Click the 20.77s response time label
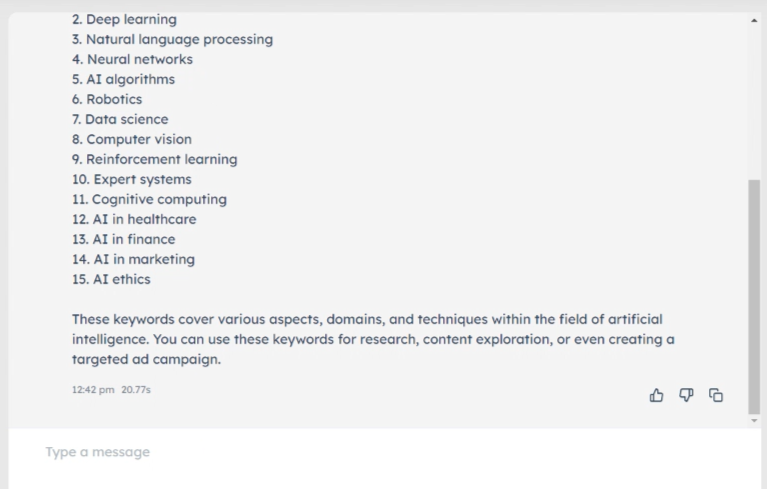This screenshot has height=489, width=767. click(x=136, y=389)
